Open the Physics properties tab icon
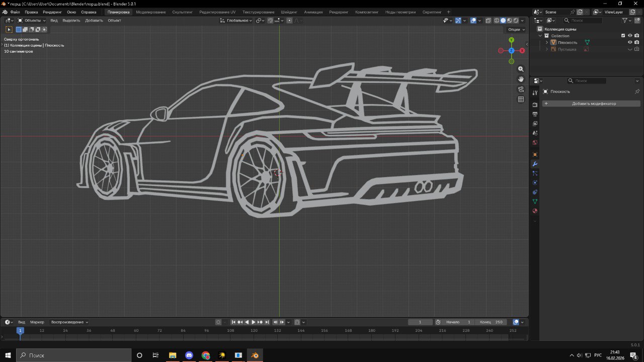This screenshot has height=362, width=644. tap(535, 183)
